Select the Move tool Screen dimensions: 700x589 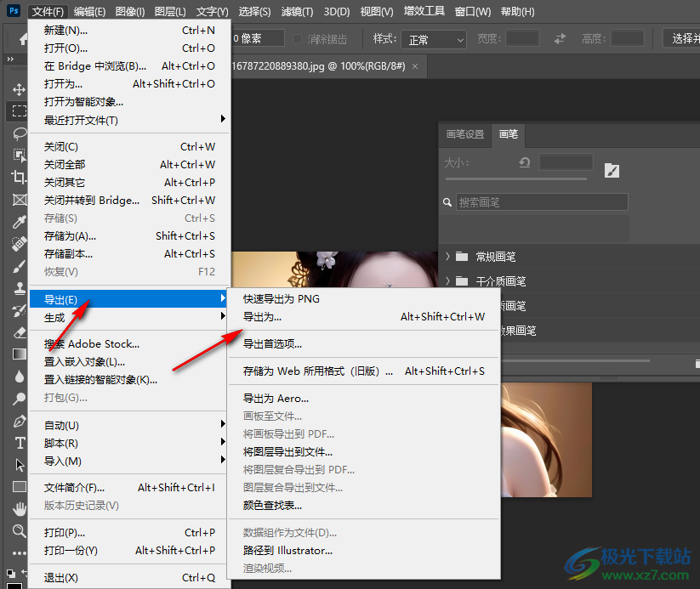pos(19,88)
